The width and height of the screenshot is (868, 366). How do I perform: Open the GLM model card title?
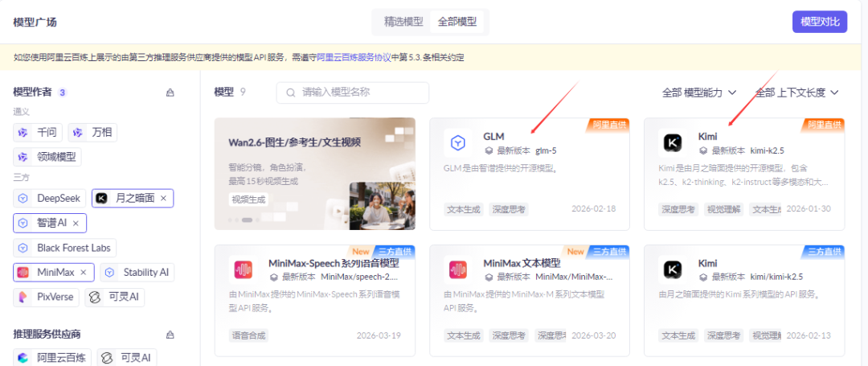coord(493,136)
